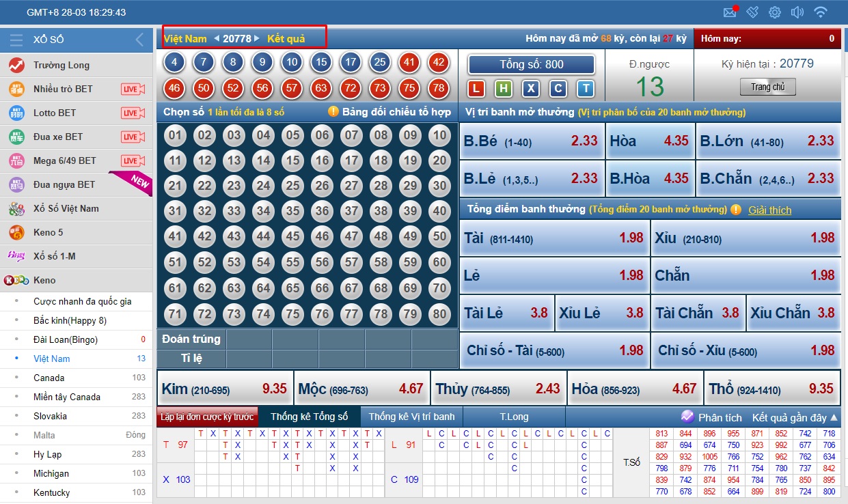The image size is (848, 504).
Task: Click the Kết quả results link
Action: pyautogui.click(x=286, y=39)
